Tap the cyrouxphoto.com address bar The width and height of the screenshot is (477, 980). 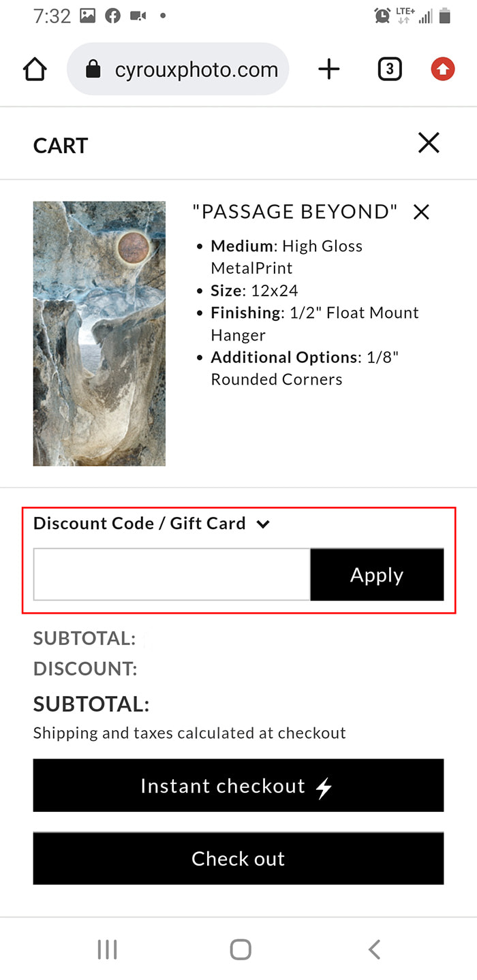point(178,69)
